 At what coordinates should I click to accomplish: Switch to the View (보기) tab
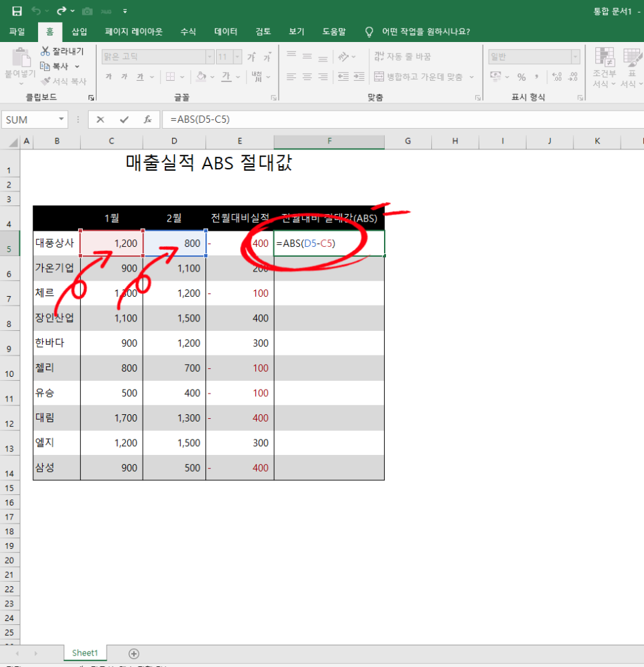[297, 31]
